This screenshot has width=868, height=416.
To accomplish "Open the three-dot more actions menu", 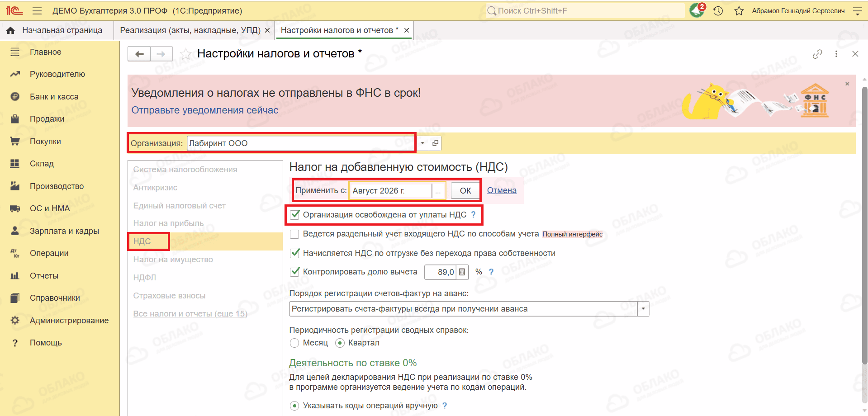I will tap(836, 54).
